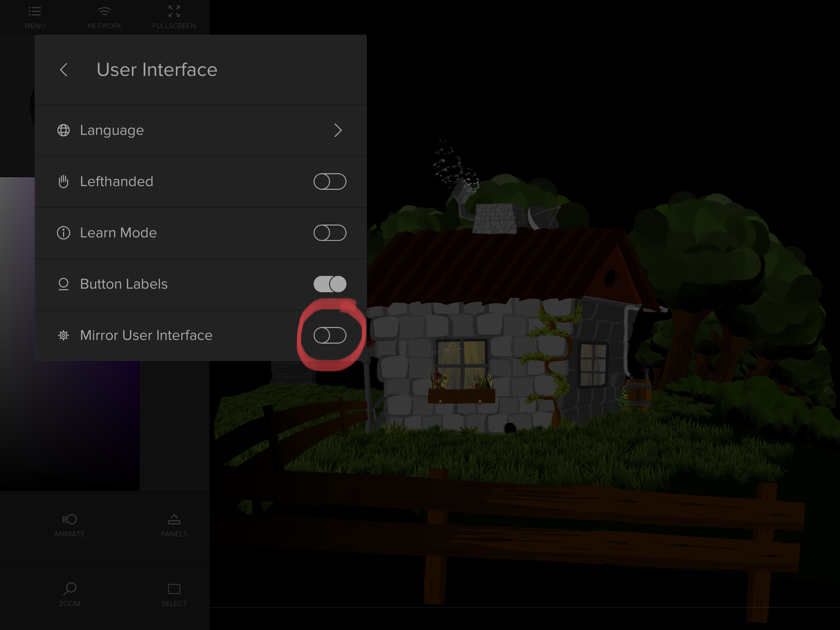Open the Animate tool
840x630 pixels.
click(x=69, y=520)
